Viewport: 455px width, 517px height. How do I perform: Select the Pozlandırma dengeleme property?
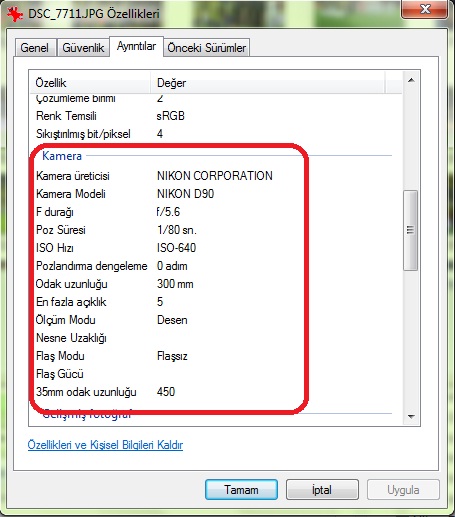point(92,266)
